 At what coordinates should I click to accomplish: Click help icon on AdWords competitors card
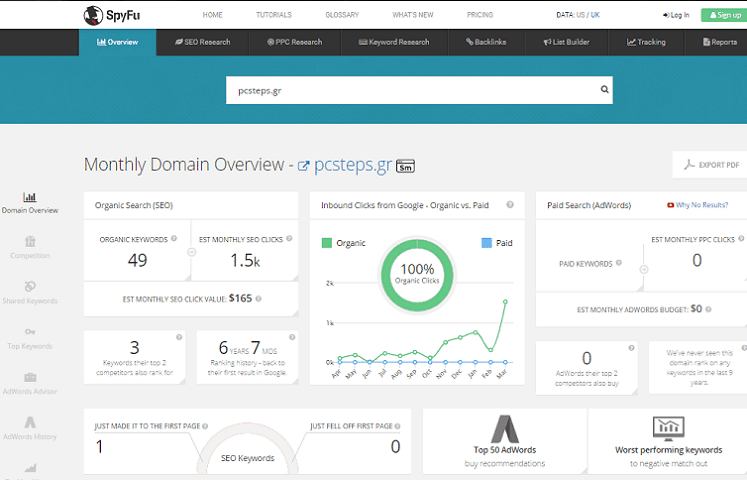pyautogui.click(x=631, y=348)
